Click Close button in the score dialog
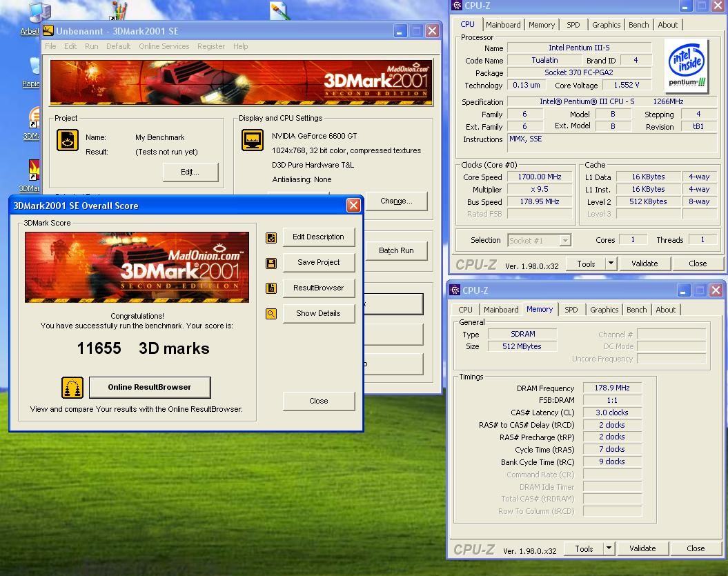Screen dimensions: 728x576 319,401
